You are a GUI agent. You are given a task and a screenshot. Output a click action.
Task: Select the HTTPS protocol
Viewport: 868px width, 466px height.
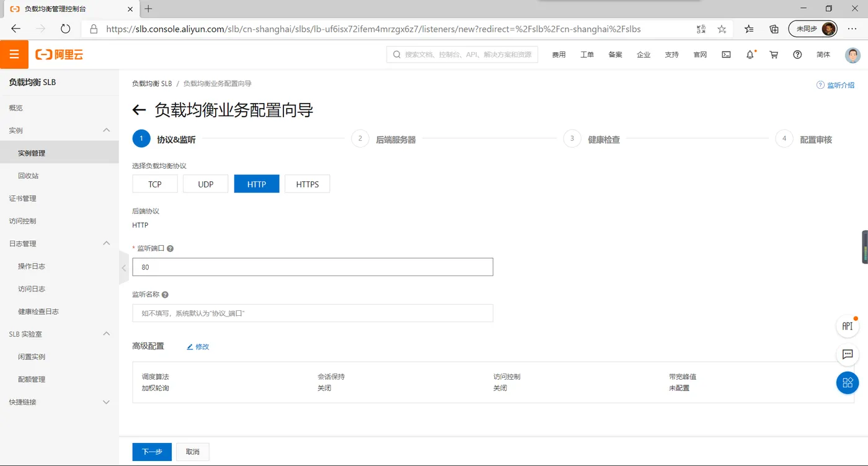308,184
